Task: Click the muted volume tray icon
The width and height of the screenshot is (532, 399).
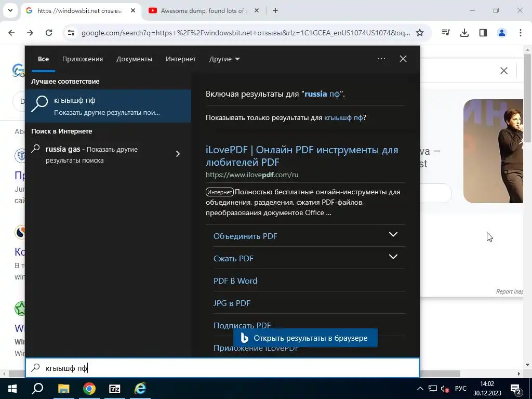Action: point(445,389)
